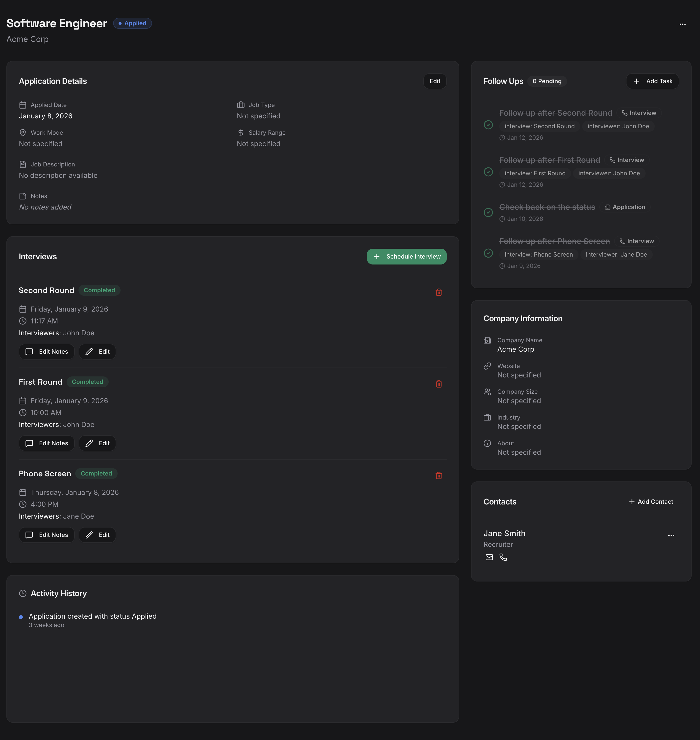Mark 'Check back on the status' as incomplete

pyautogui.click(x=488, y=212)
